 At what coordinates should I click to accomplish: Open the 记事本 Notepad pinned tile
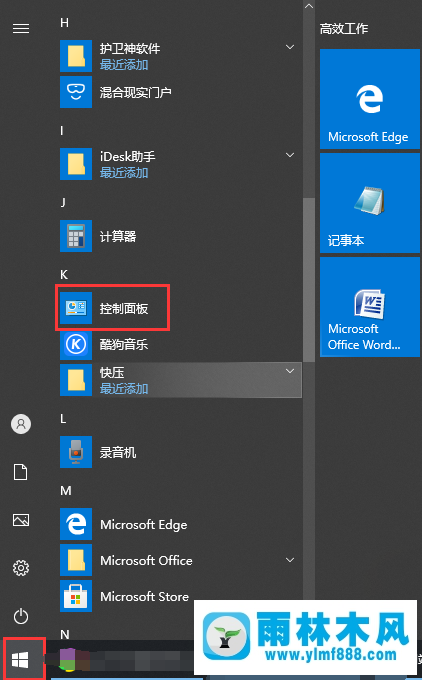click(x=370, y=203)
